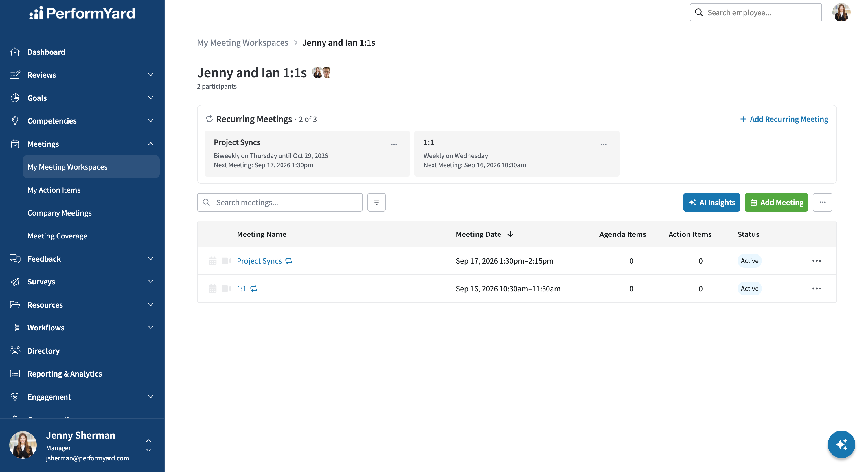Select My Action Items in sidebar
868x472 pixels.
(x=54, y=190)
